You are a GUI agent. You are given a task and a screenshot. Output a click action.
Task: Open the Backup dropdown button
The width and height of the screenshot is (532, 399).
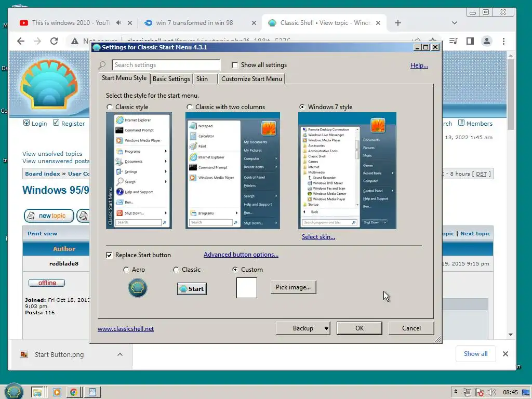coord(303,328)
